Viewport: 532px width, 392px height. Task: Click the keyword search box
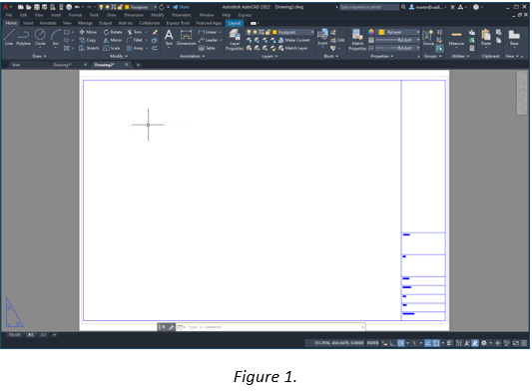369,7
